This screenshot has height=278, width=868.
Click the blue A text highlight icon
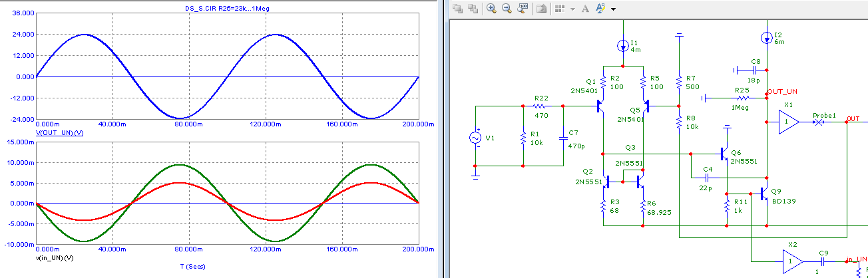coord(600,9)
